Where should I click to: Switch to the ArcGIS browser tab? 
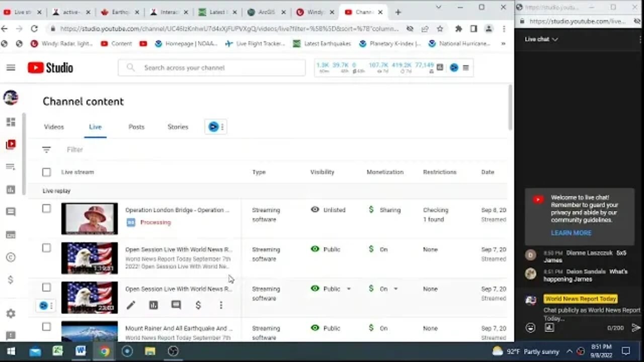(266, 12)
